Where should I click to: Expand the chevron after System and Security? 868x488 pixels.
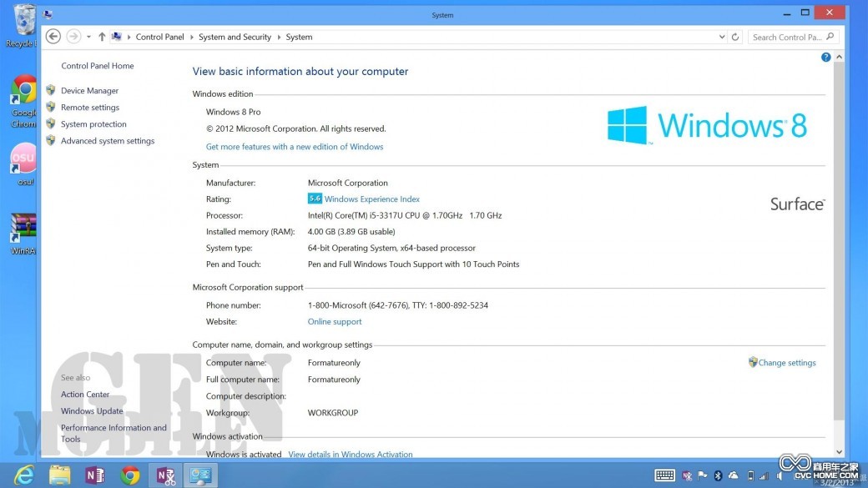[x=279, y=37]
